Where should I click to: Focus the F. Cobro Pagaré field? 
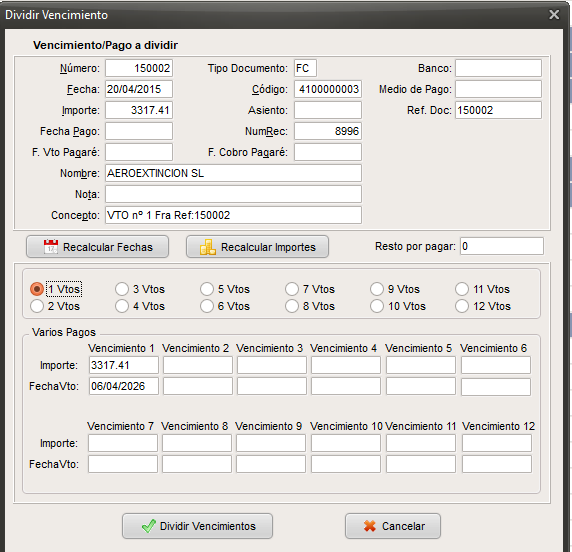tap(328, 152)
